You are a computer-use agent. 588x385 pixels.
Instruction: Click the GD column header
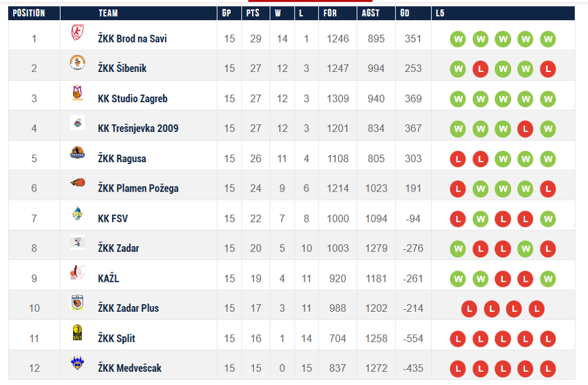tap(405, 13)
